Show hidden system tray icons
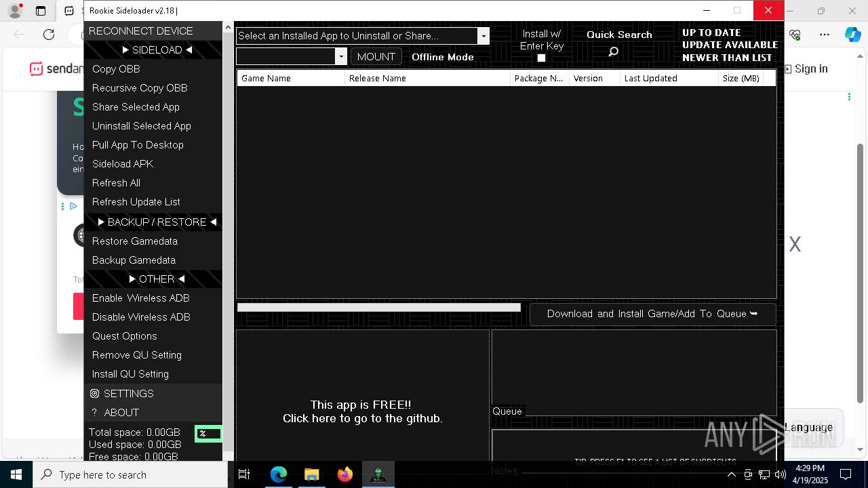The width and height of the screenshot is (868, 488). [x=732, y=474]
